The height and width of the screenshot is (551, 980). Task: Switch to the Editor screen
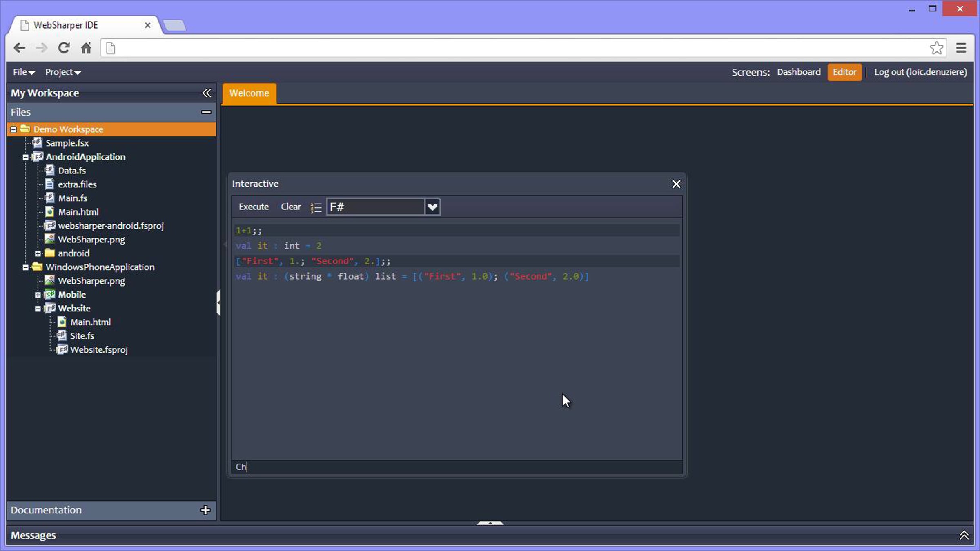[844, 72]
